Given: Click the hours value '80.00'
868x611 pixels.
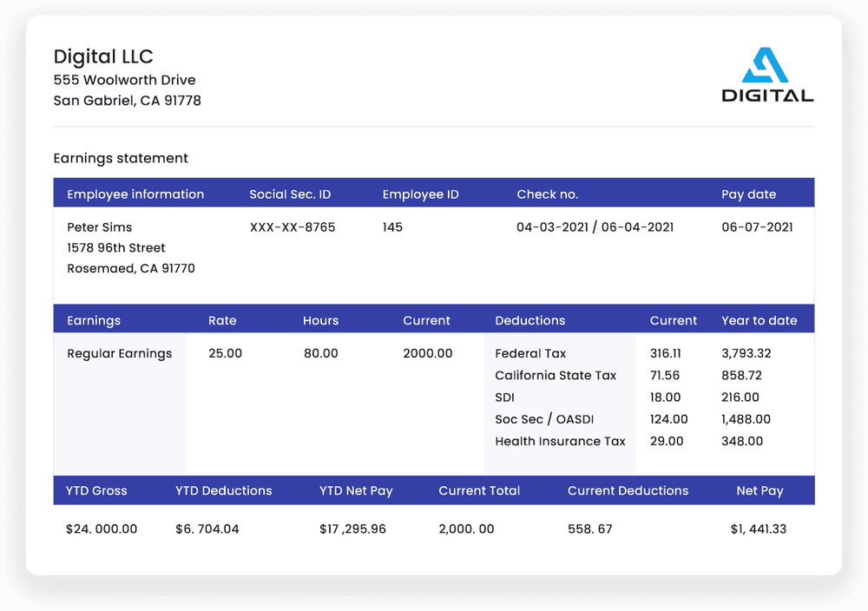Looking at the screenshot, I should coord(320,353).
